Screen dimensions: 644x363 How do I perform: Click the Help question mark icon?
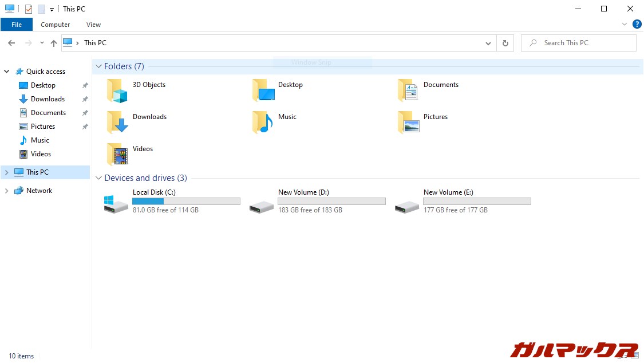tap(637, 25)
